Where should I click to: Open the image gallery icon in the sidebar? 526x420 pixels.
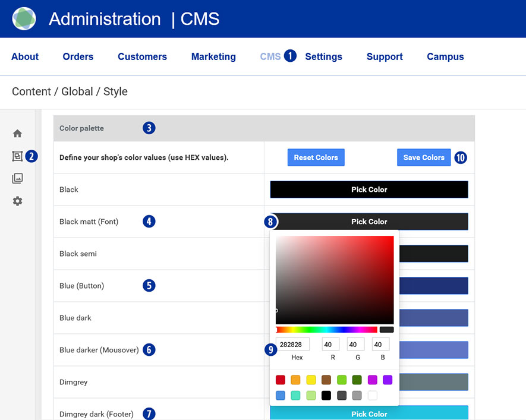[x=17, y=178]
